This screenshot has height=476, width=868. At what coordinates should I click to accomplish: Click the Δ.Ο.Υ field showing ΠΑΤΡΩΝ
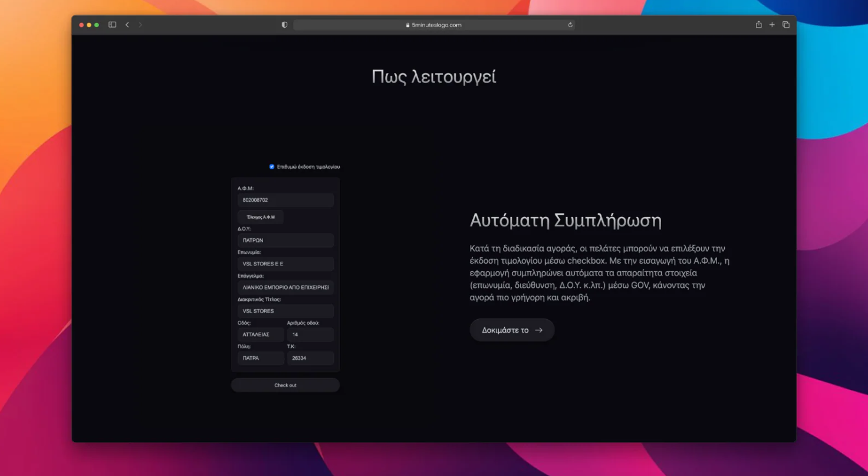pos(285,240)
